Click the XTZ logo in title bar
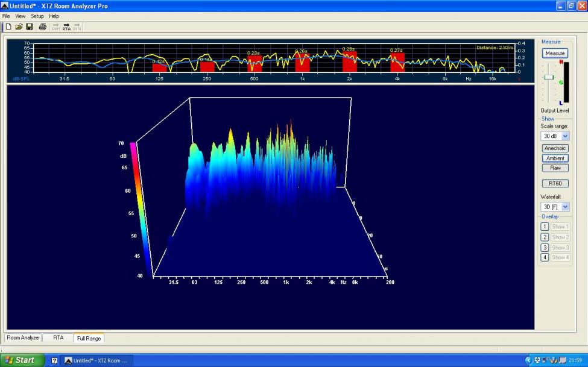Screen dimensions: 588x367 coord(5,5)
